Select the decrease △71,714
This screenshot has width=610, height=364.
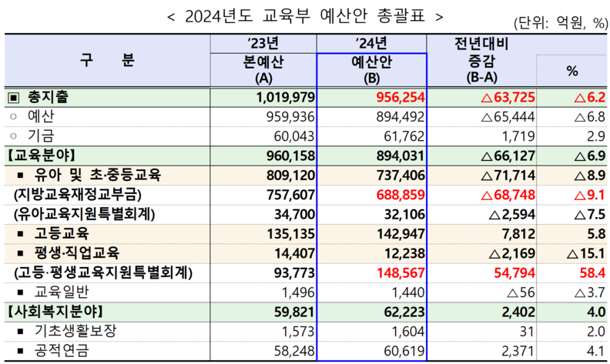508,175
